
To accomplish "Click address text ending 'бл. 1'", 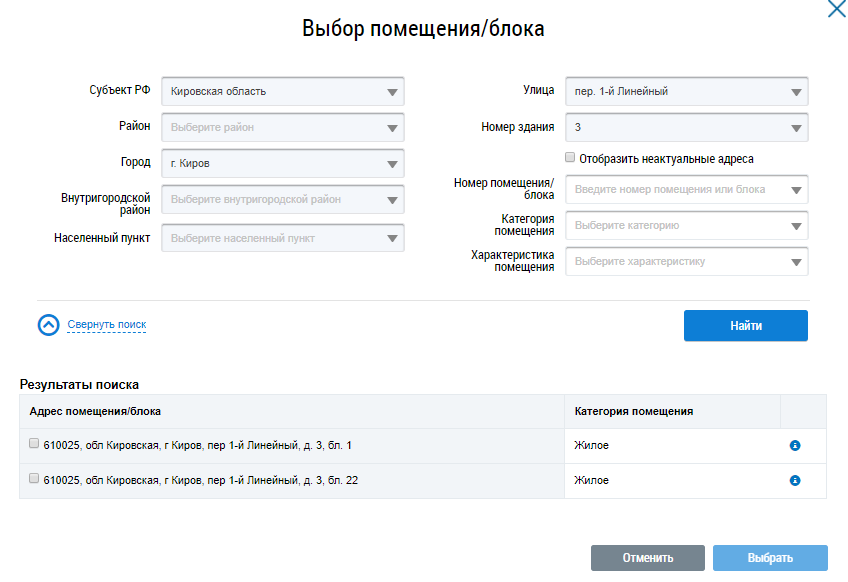I will click(x=197, y=446).
